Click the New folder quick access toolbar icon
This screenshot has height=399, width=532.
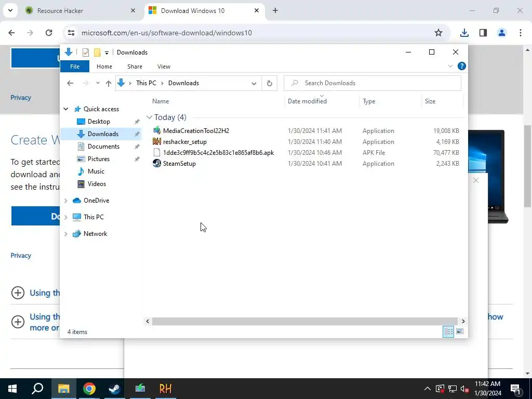click(x=97, y=52)
